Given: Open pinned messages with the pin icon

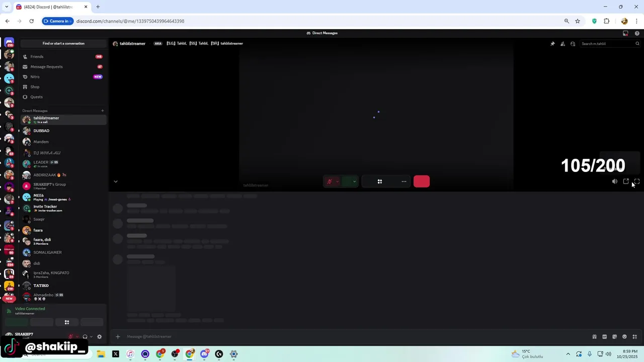Looking at the screenshot, I should (x=552, y=44).
